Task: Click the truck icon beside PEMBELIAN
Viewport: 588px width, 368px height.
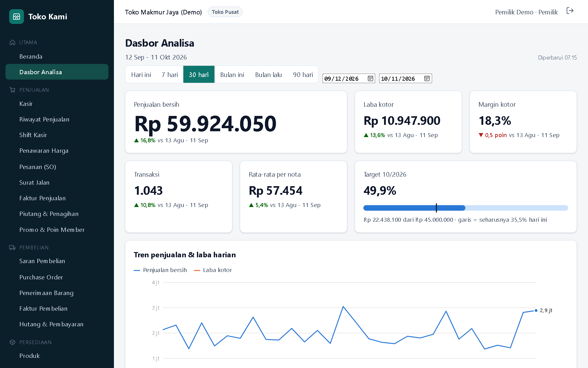Action: click(12, 247)
